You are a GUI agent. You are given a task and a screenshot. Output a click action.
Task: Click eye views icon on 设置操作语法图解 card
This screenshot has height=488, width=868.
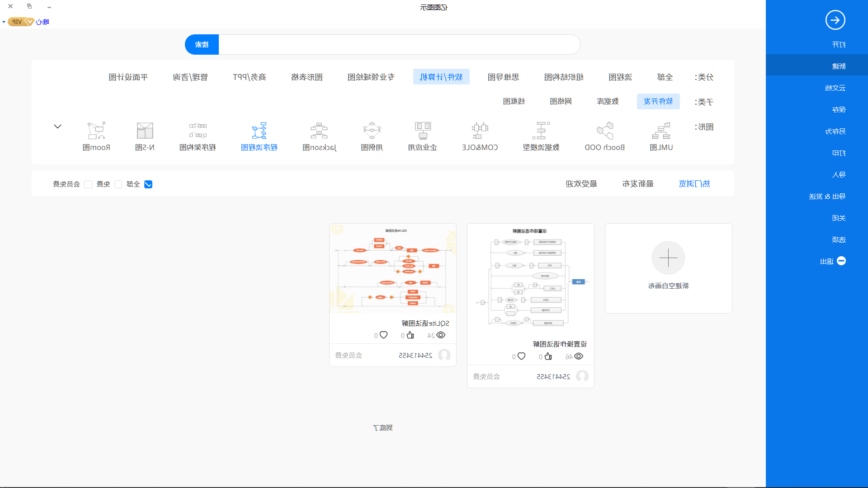tap(579, 356)
